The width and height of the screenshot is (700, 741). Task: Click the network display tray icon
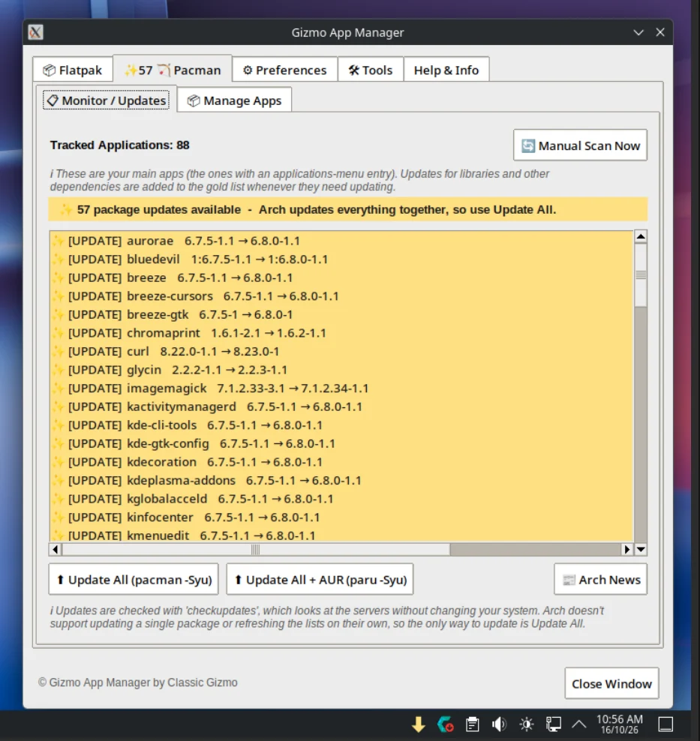553,724
